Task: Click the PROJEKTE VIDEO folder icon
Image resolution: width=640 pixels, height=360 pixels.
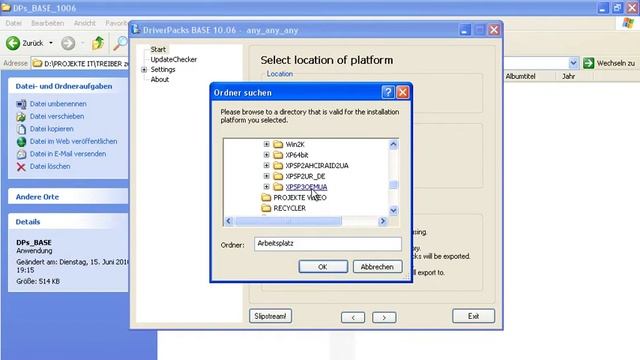Action: (x=266, y=197)
